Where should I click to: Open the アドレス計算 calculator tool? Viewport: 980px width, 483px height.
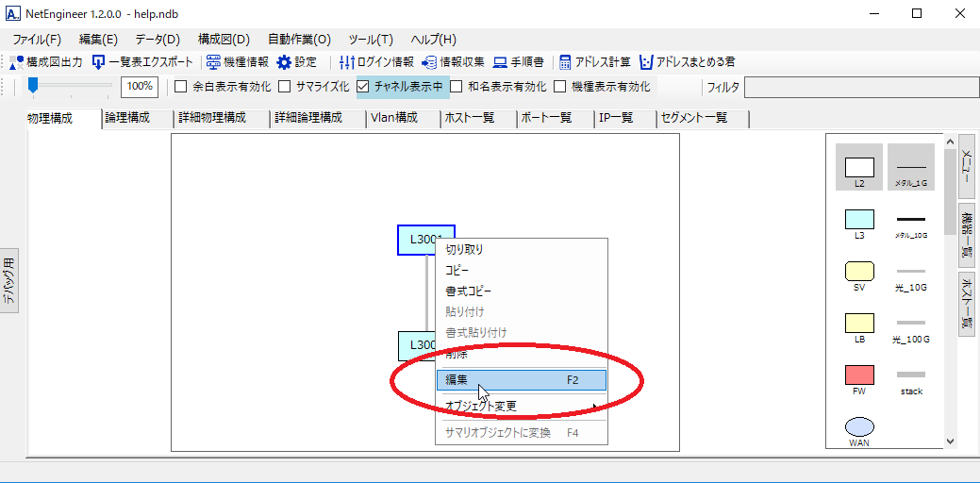[x=566, y=62]
